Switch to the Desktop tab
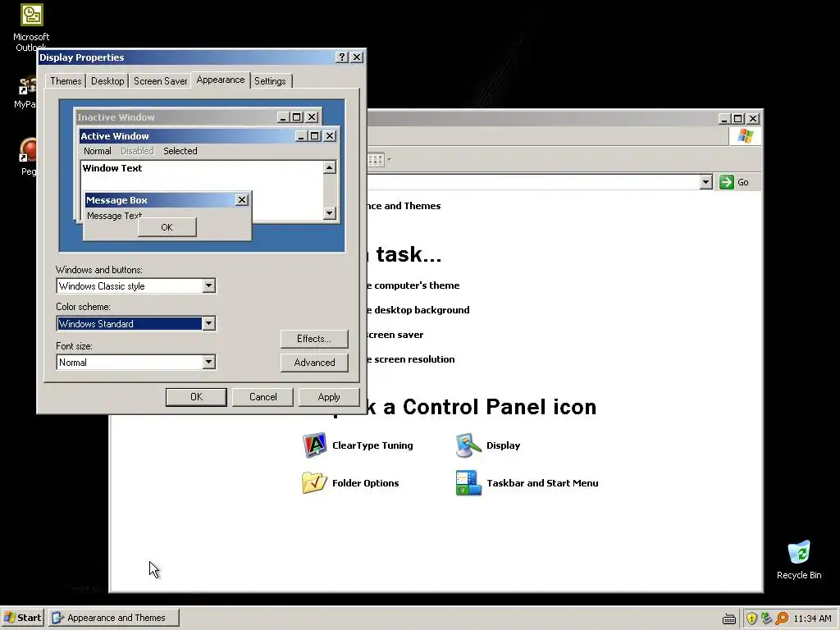840x630 pixels. pyautogui.click(x=107, y=81)
